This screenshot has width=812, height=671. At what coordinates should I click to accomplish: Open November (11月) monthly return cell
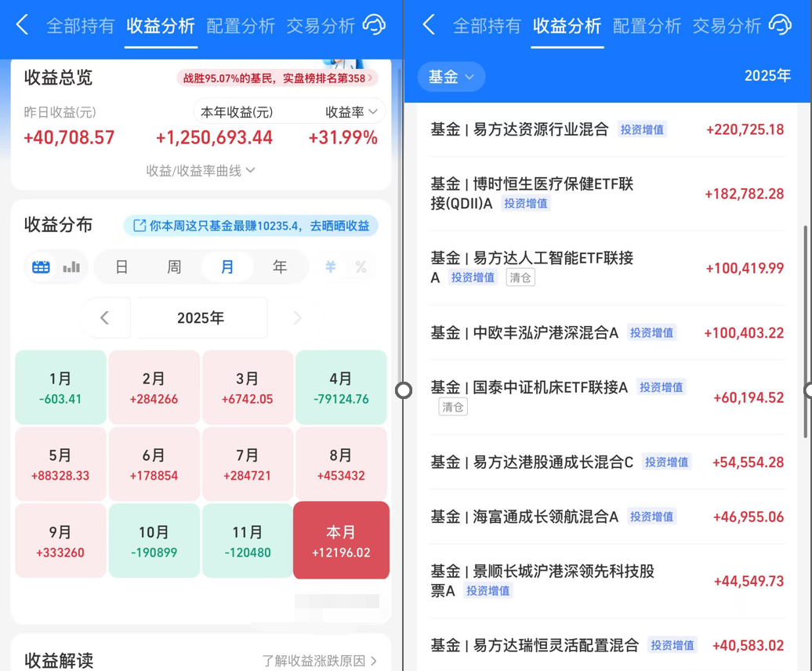pyautogui.click(x=248, y=541)
